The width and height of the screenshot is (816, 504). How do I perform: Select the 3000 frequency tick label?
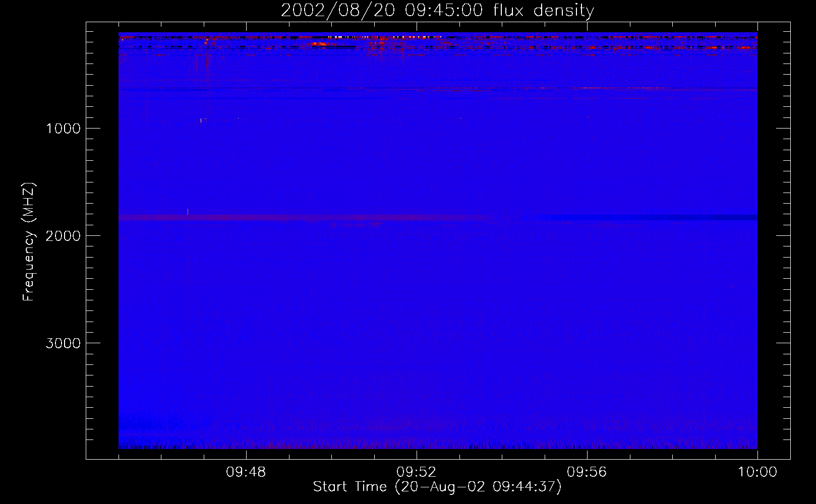coord(63,343)
